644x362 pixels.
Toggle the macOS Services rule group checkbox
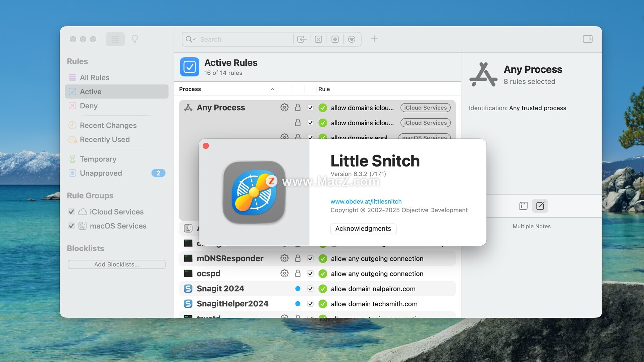[x=71, y=226]
